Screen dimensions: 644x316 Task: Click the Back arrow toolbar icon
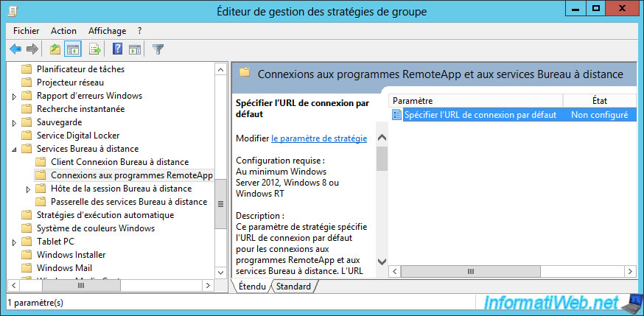tap(15, 49)
